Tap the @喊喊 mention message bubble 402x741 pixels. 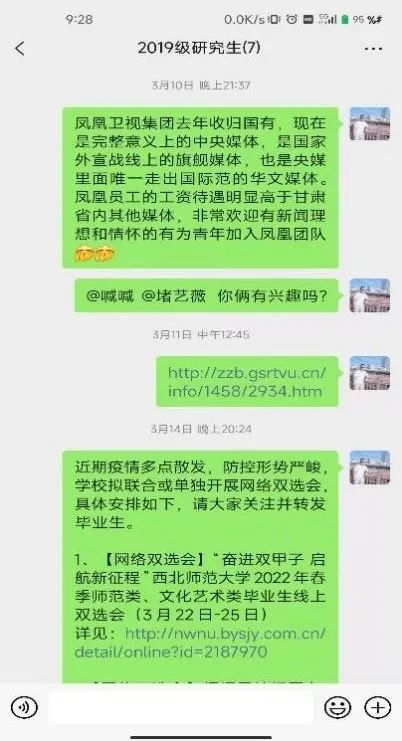(x=206, y=295)
